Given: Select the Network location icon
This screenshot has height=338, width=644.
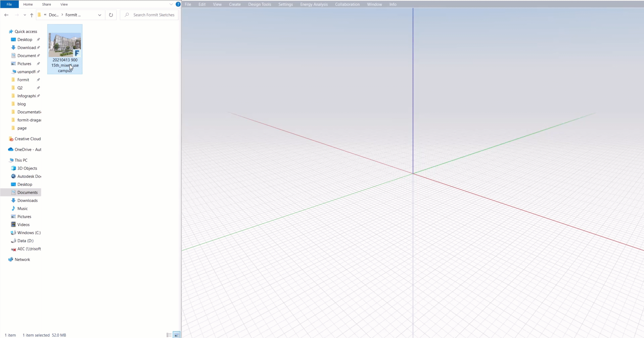Looking at the screenshot, I should click(x=11, y=260).
